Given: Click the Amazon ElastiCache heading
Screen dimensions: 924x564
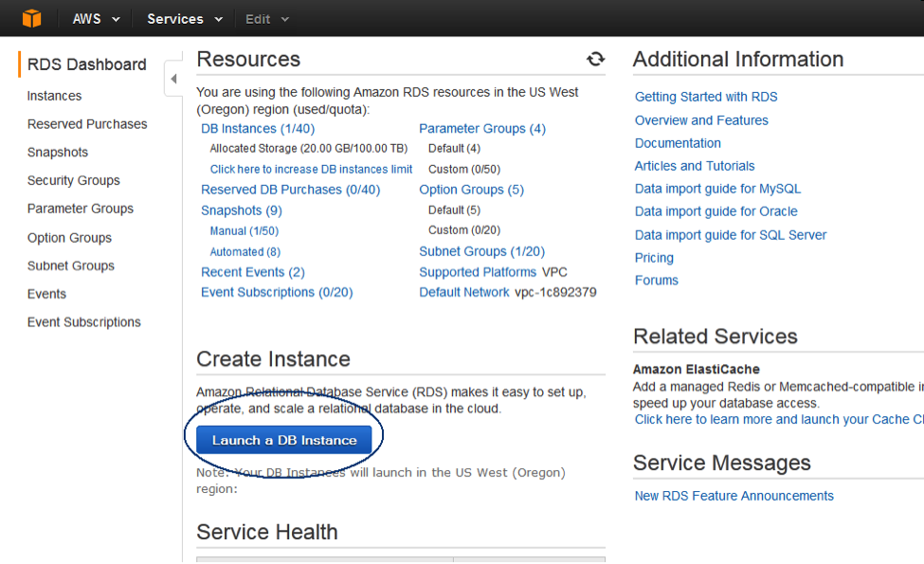Looking at the screenshot, I should 696,370.
